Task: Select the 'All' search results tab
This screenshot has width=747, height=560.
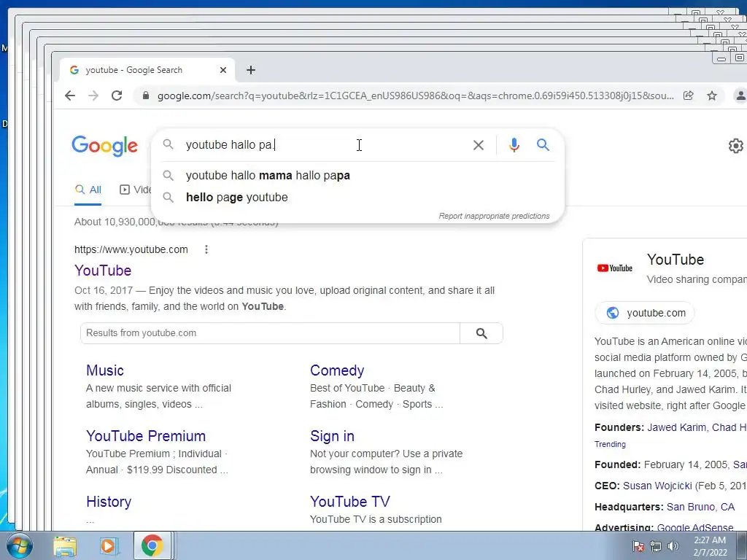Action: tap(88, 190)
